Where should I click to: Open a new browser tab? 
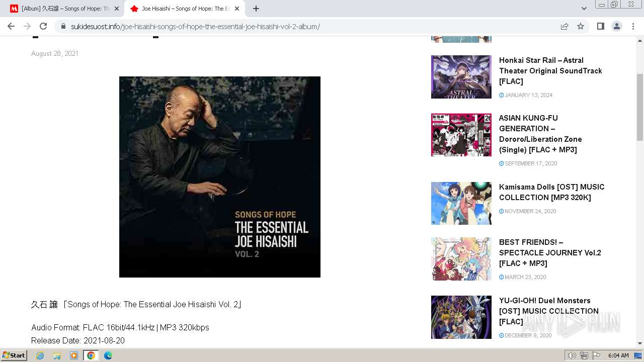256,9
